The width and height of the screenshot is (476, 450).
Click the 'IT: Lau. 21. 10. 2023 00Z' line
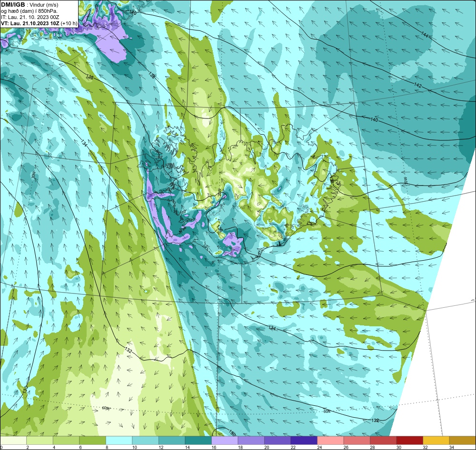(x=30, y=17)
